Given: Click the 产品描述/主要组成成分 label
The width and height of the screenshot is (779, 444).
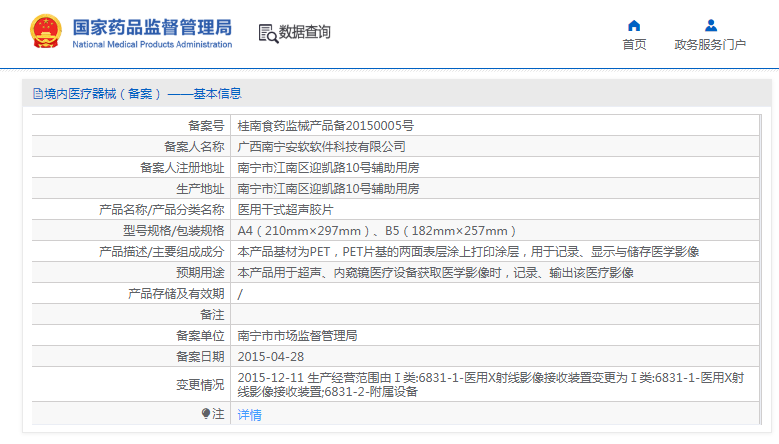Looking at the screenshot, I should 161,252.
